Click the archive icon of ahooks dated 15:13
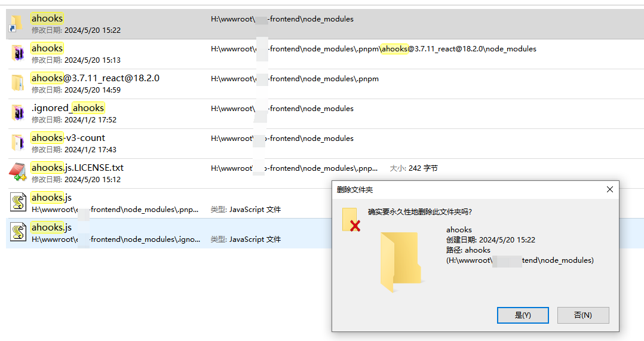Screen dimensions: 644x341 point(18,53)
